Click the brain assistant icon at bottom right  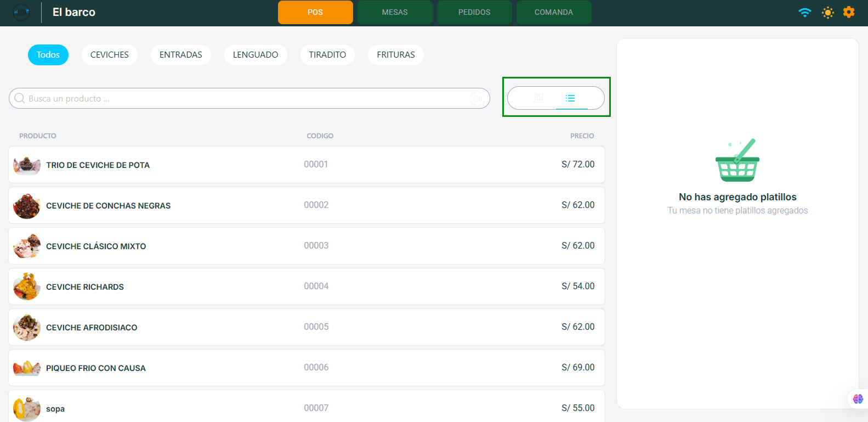pyautogui.click(x=858, y=399)
